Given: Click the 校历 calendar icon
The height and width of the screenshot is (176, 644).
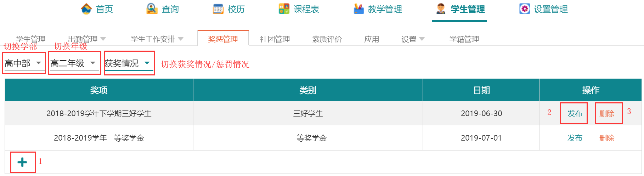Looking at the screenshot, I should tap(218, 9).
